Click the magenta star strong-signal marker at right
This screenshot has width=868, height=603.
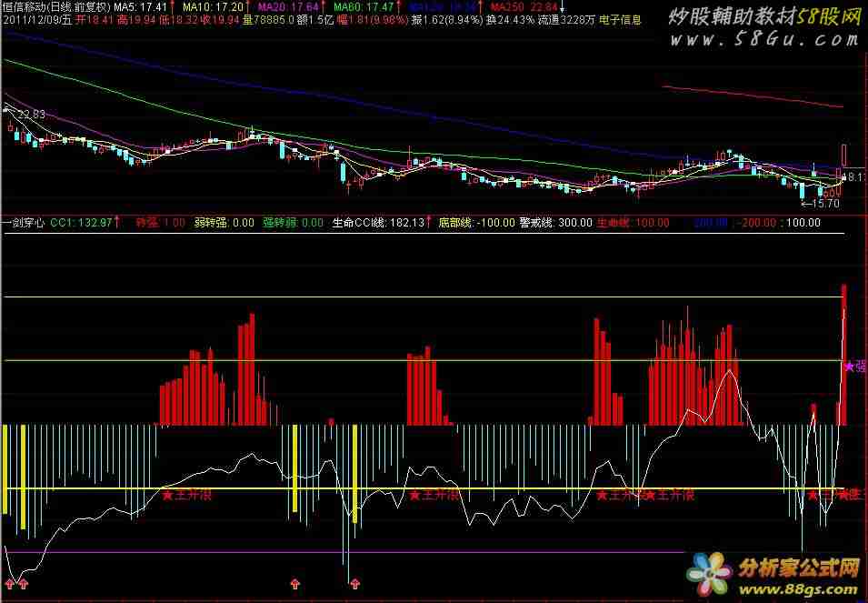pyautogui.click(x=850, y=367)
